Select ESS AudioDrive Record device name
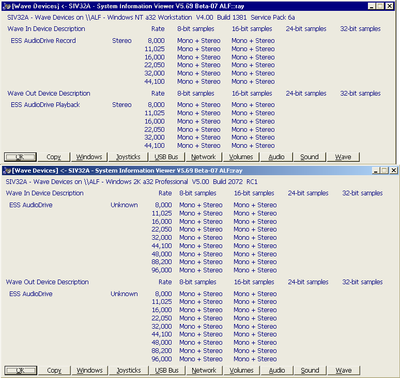 [x=43, y=41]
